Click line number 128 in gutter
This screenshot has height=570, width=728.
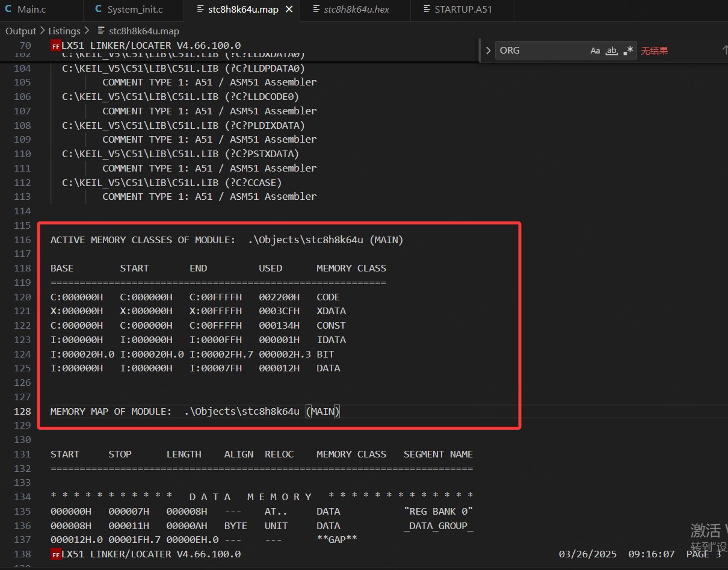pos(22,411)
